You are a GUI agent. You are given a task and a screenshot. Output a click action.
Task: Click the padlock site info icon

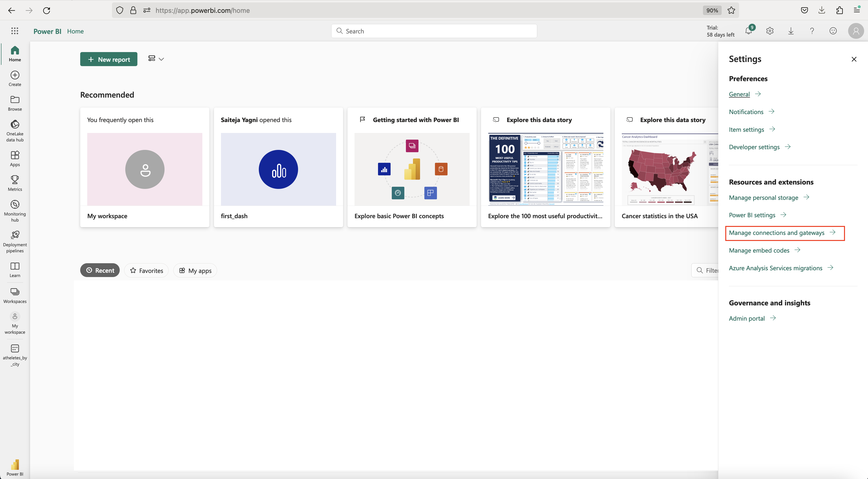point(133,10)
